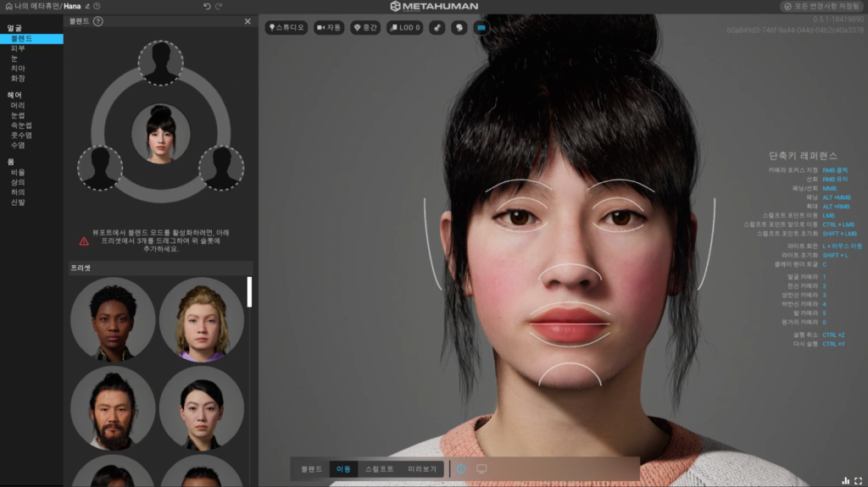
Task: Open the help icon next to Hana
Action: [97, 6]
